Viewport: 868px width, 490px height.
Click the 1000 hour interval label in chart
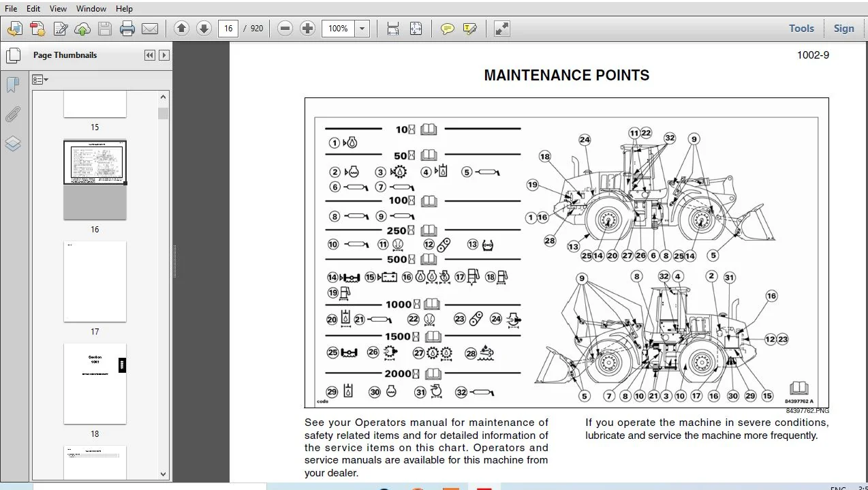click(x=399, y=305)
